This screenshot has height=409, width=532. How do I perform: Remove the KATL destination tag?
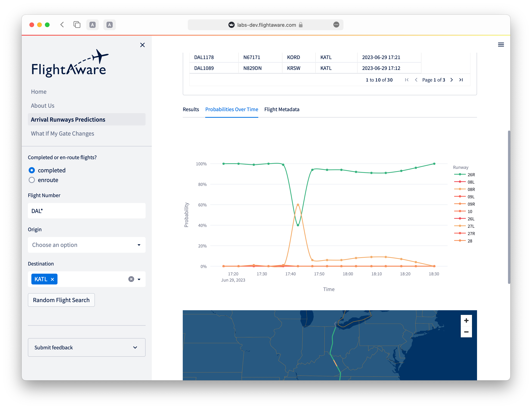52,279
